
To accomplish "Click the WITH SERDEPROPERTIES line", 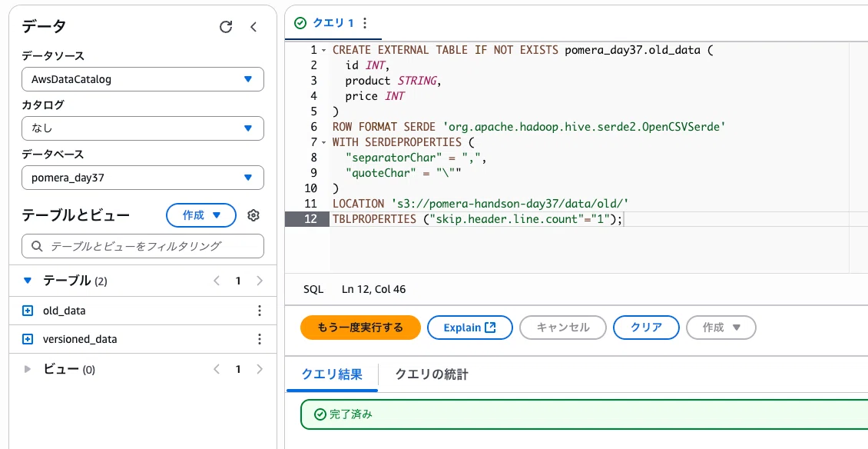I will tap(403, 142).
